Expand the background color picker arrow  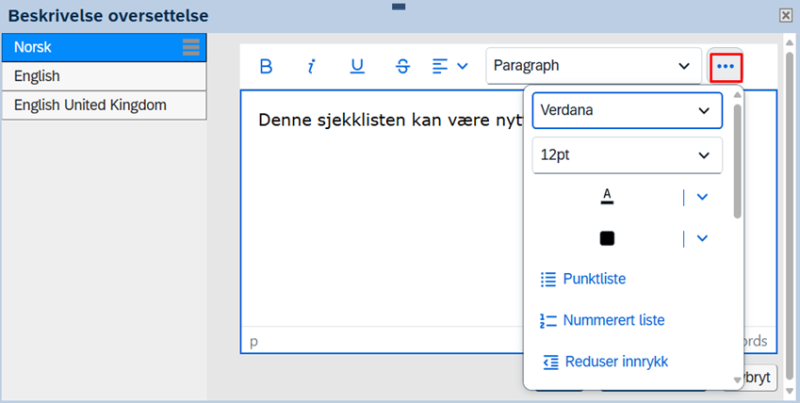point(703,238)
